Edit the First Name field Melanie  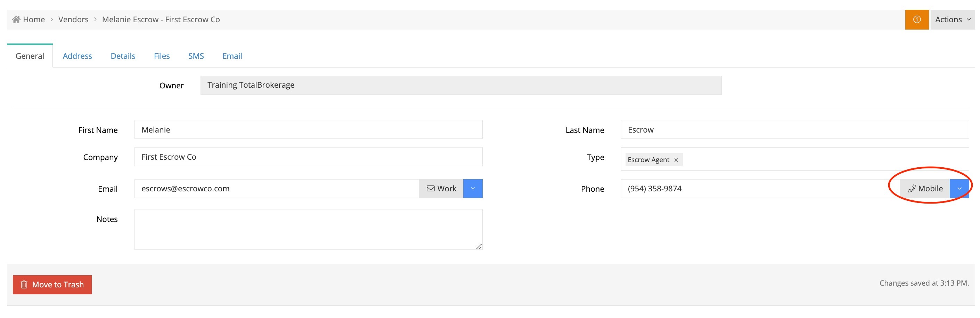click(x=308, y=130)
